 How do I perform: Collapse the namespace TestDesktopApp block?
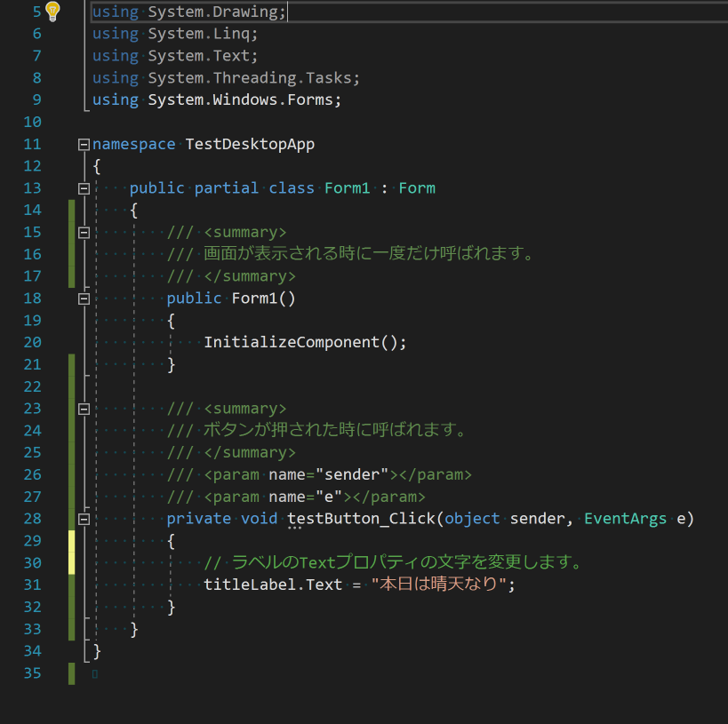84,145
